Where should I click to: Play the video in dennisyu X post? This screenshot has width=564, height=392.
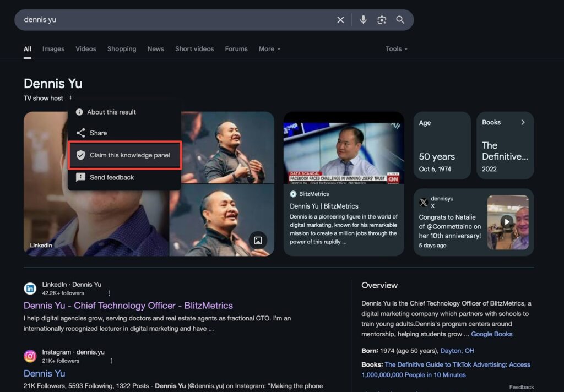pos(507,221)
